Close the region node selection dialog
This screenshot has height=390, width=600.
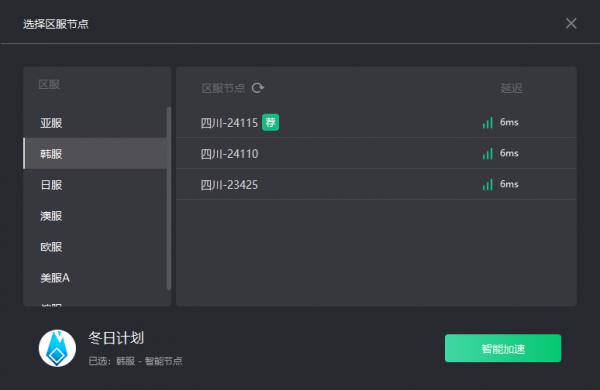571,23
